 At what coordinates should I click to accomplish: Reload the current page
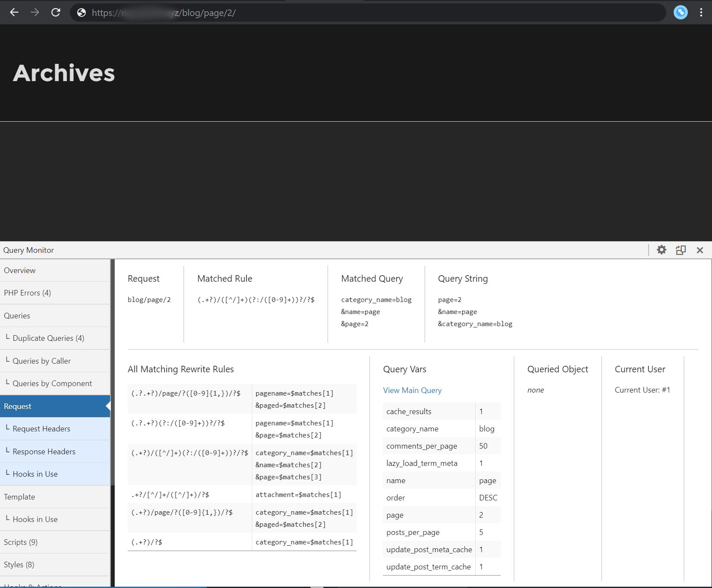pos(56,13)
